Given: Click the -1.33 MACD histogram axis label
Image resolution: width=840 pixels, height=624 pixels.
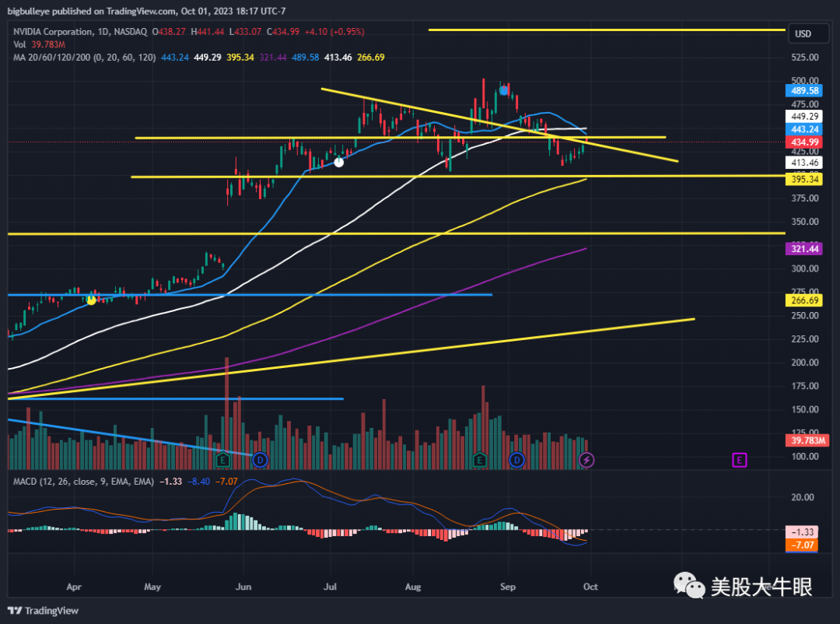Looking at the screenshot, I should click(802, 531).
